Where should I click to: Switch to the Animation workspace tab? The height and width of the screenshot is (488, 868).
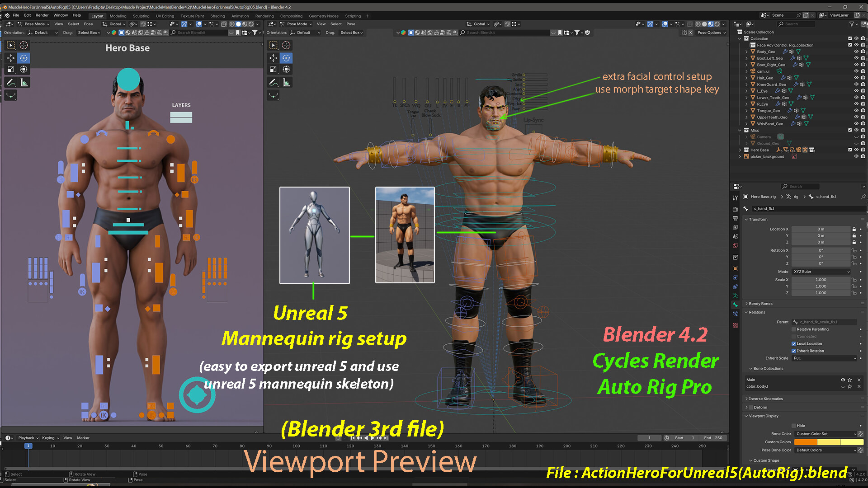[x=240, y=16]
